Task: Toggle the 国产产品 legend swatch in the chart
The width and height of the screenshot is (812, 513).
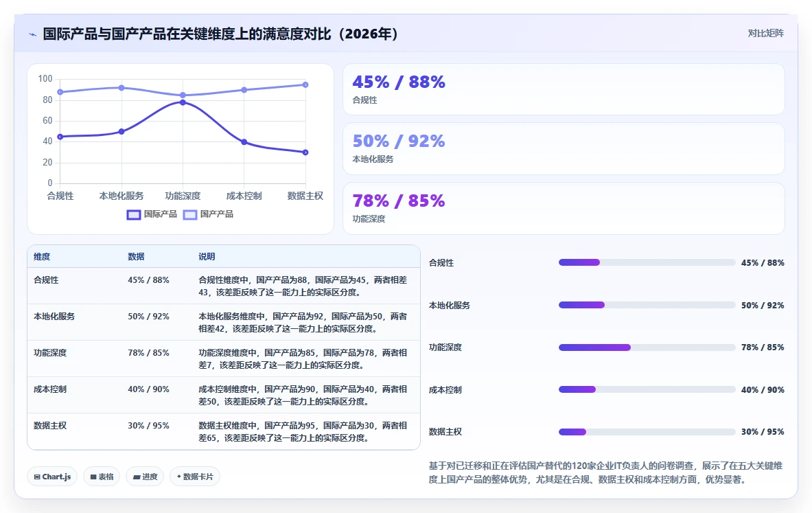Action: point(190,214)
